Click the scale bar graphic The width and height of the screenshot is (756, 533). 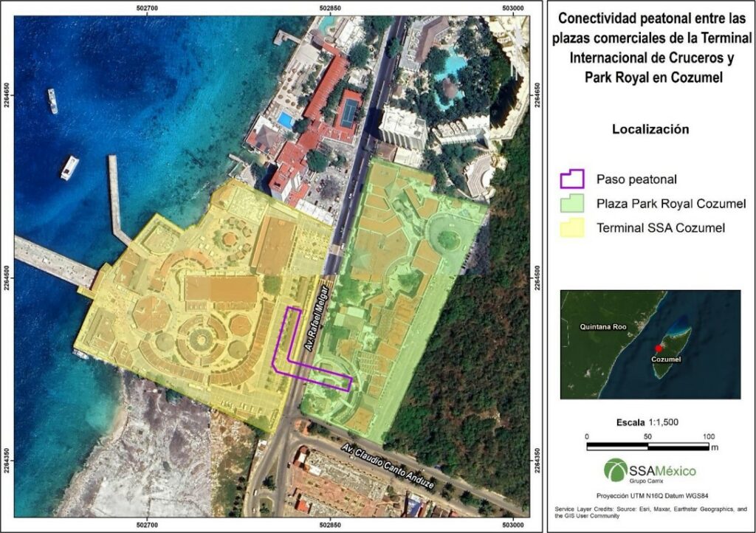[648, 447]
